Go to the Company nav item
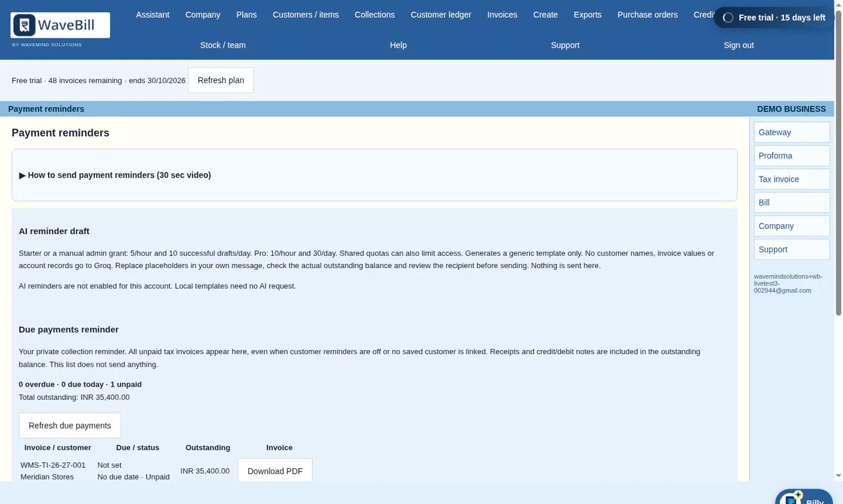843x504 pixels. (x=202, y=15)
